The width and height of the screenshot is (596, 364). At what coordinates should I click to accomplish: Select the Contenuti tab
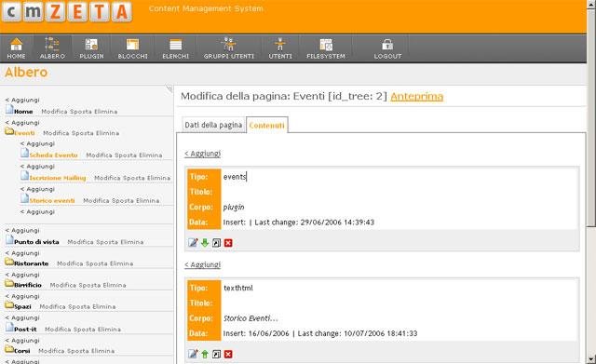pyautogui.click(x=267, y=126)
